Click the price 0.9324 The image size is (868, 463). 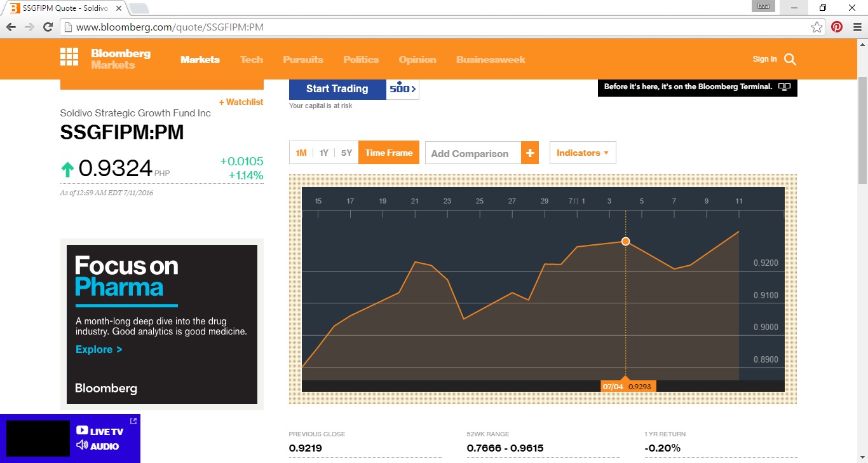pos(116,169)
